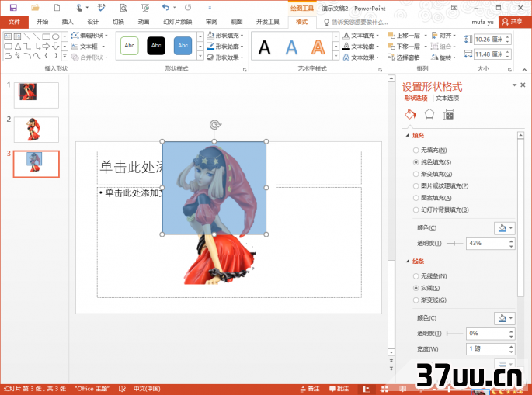Select the triangle shape in shapes gallery
The image size is (532, 395).
tap(18, 46)
